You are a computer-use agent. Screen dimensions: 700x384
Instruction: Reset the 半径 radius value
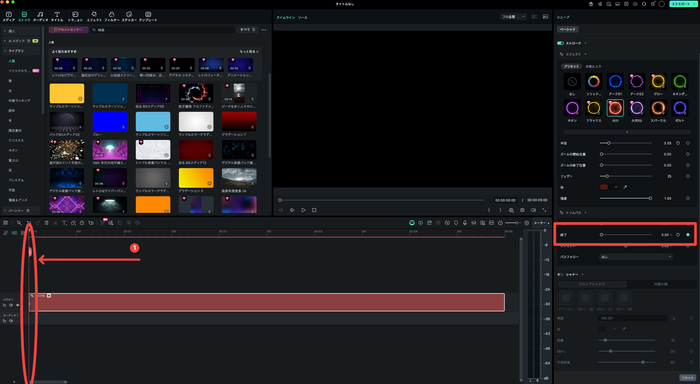coord(678,143)
